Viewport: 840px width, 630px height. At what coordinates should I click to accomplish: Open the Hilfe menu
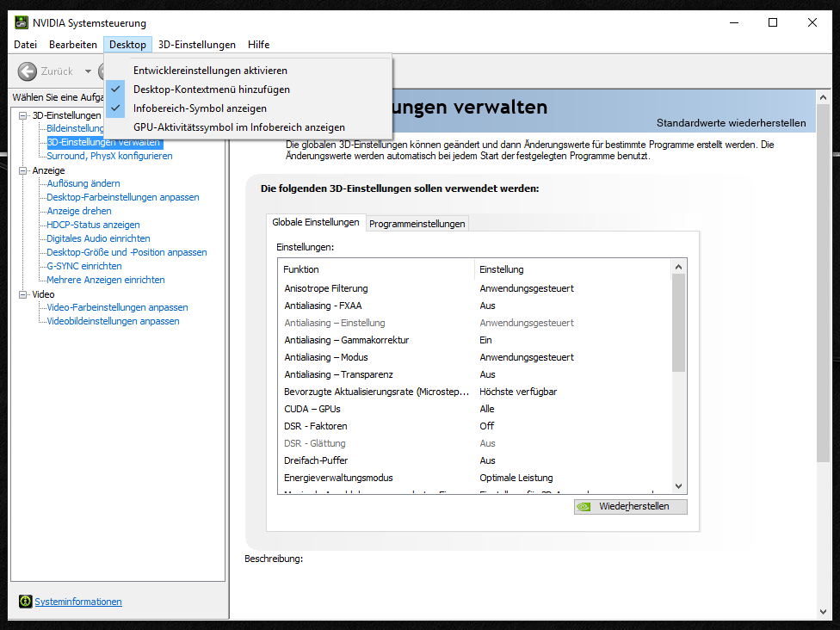point(259,45)
